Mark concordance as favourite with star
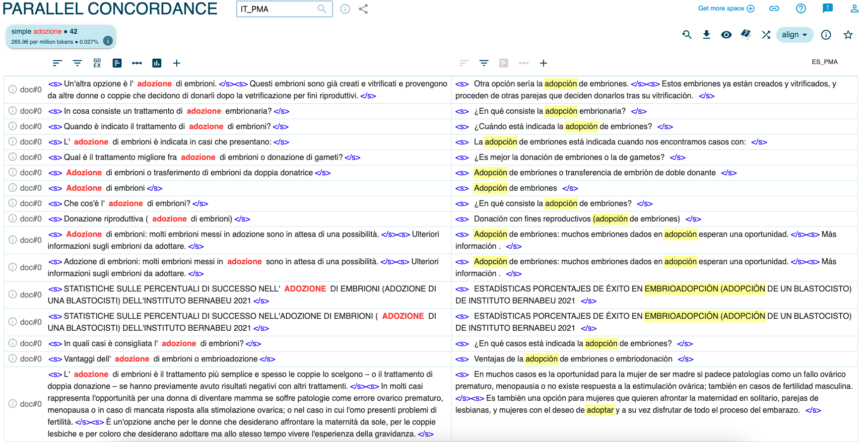This screenshot has width=868, height=442. click(x=848, y=35)
